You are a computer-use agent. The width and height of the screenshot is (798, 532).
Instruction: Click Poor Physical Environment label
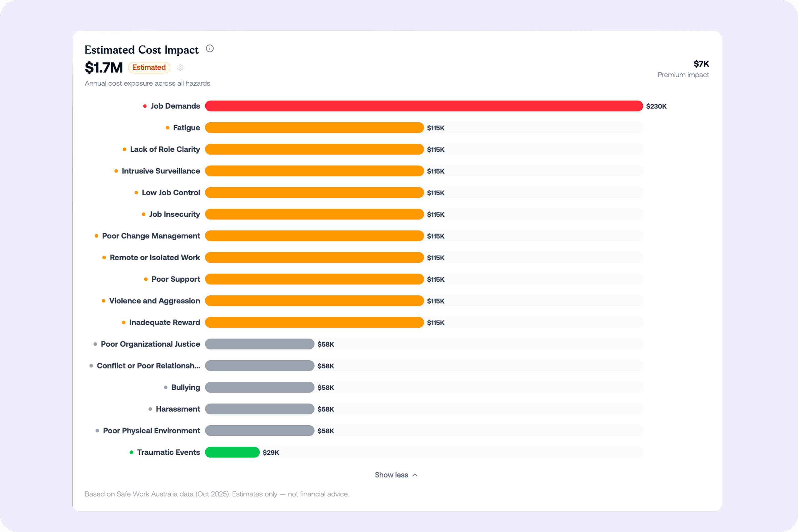(x=151, y=431)
